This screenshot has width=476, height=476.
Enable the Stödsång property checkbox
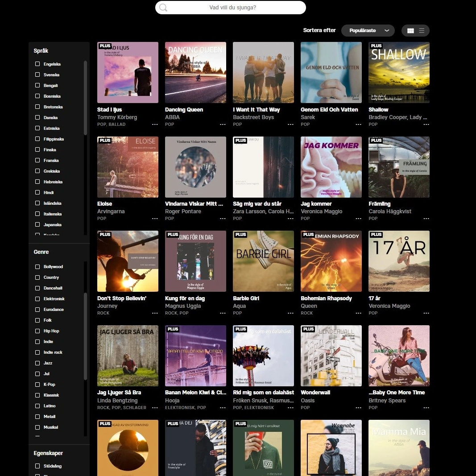pos(37,466)
